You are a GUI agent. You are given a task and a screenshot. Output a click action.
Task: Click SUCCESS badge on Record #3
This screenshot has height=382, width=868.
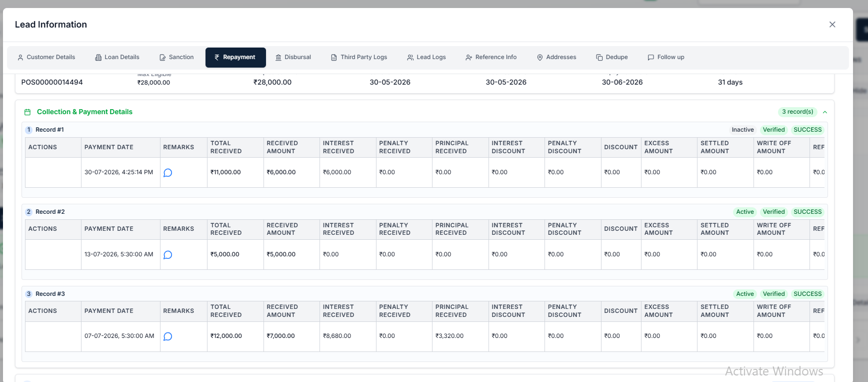click(807, 294)
